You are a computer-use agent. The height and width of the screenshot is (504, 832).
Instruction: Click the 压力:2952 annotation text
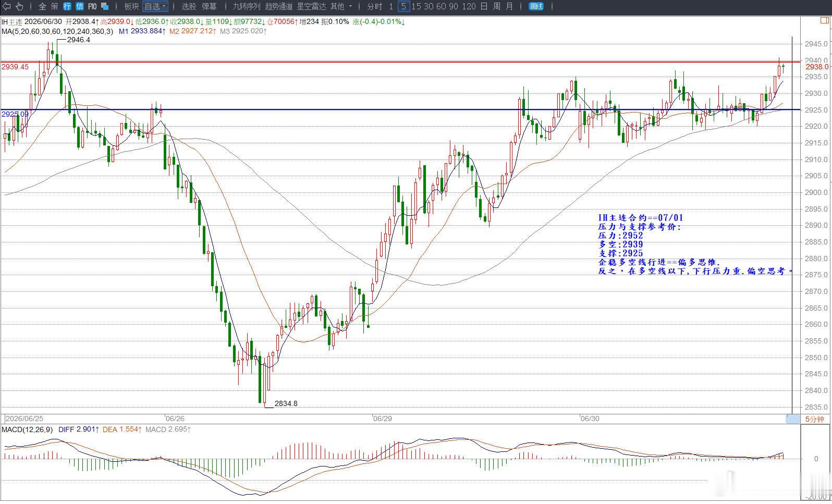[621, 236]
